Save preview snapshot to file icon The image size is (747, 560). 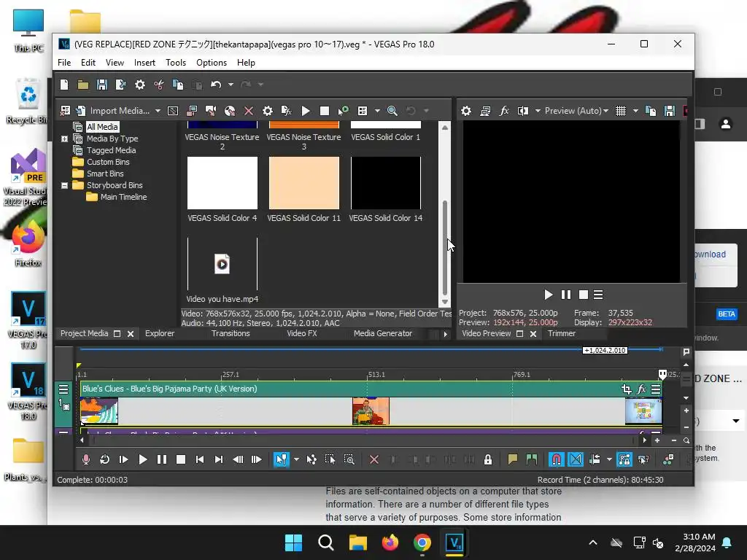tap(670, 111)
